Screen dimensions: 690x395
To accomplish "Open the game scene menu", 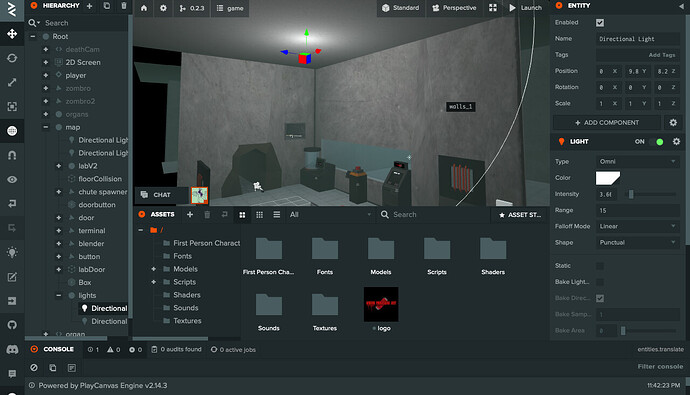I will pyautogui.click(x=230, y=8).
